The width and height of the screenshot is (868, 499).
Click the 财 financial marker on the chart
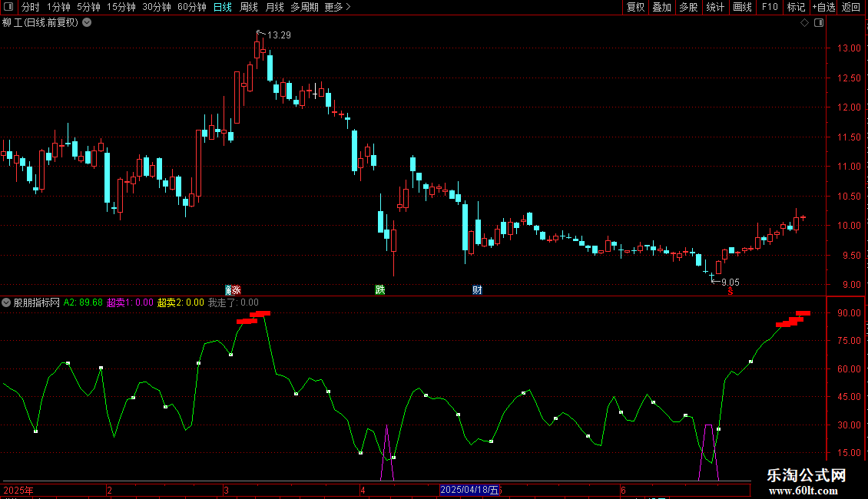tap(477, 290)
